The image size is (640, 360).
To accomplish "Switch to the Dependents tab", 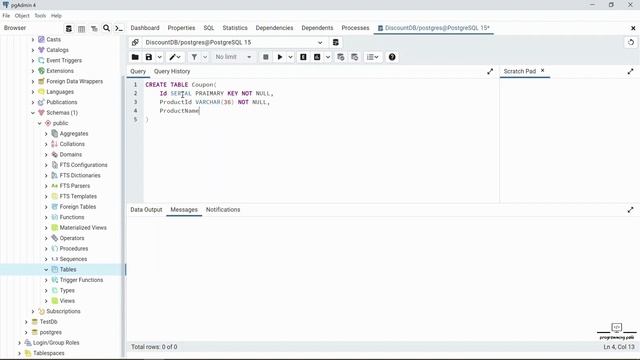I will (x=317, y=28).
